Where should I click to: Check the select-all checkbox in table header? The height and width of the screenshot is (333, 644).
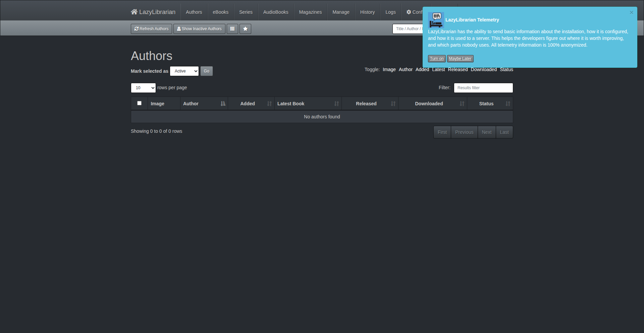(139, 103)
